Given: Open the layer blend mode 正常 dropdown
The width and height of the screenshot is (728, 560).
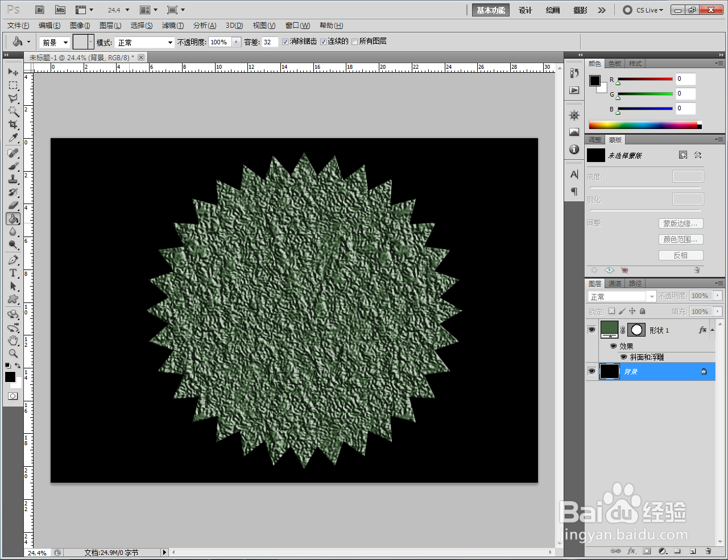Looking at the screenshot, I should pos(622,296).
